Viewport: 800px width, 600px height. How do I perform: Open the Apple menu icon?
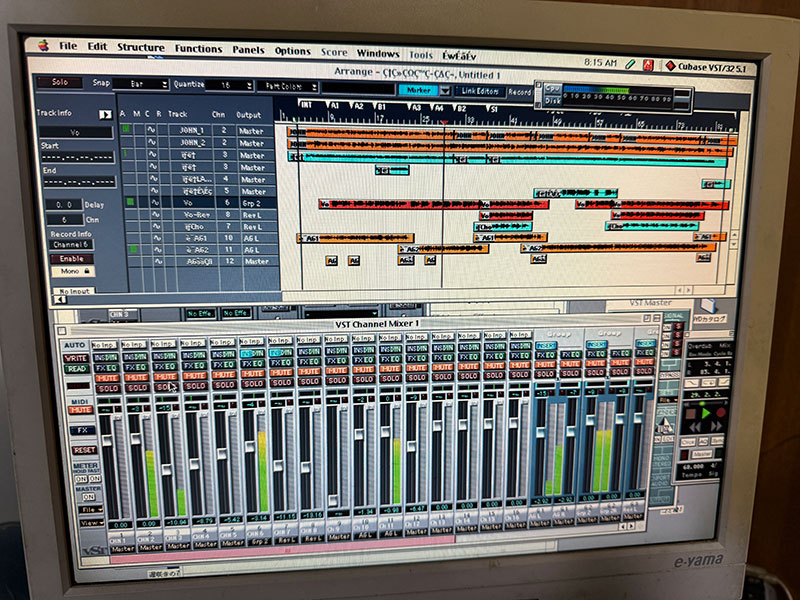[44, 46]
